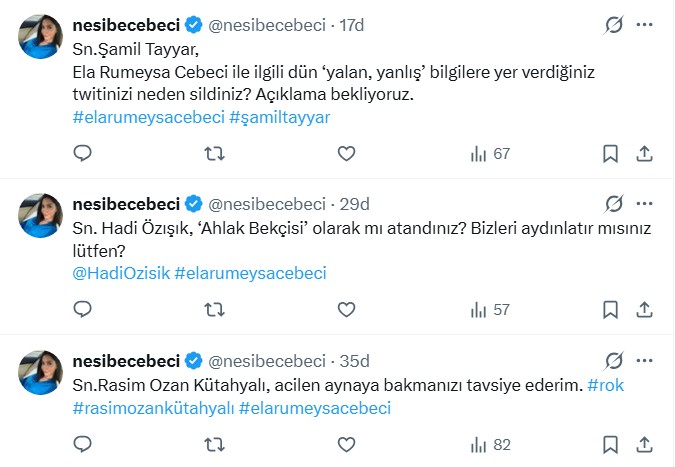Bookmark the Şamil Tayyar tweet

coord(611,154)
